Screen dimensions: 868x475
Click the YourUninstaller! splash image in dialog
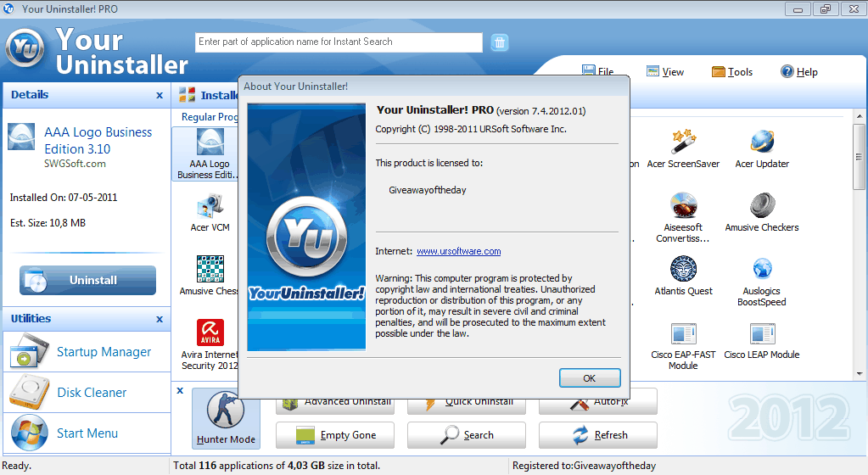(306, 227)
